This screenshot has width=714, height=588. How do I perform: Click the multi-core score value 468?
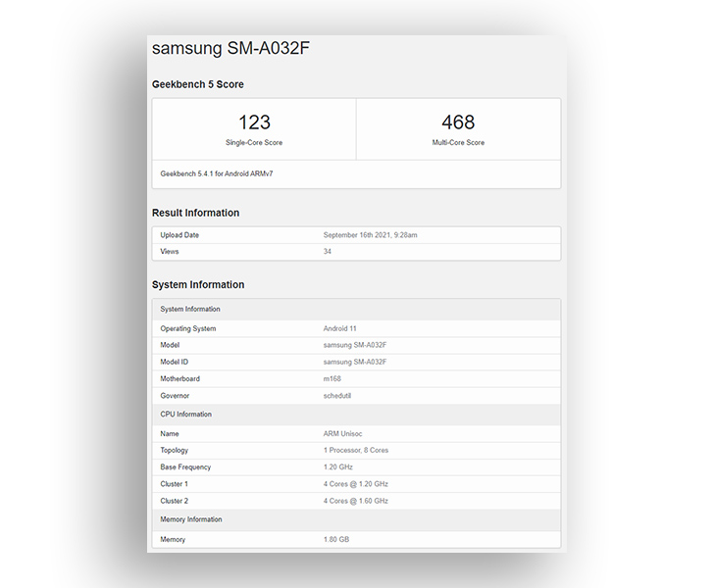[x=458, y=122]
